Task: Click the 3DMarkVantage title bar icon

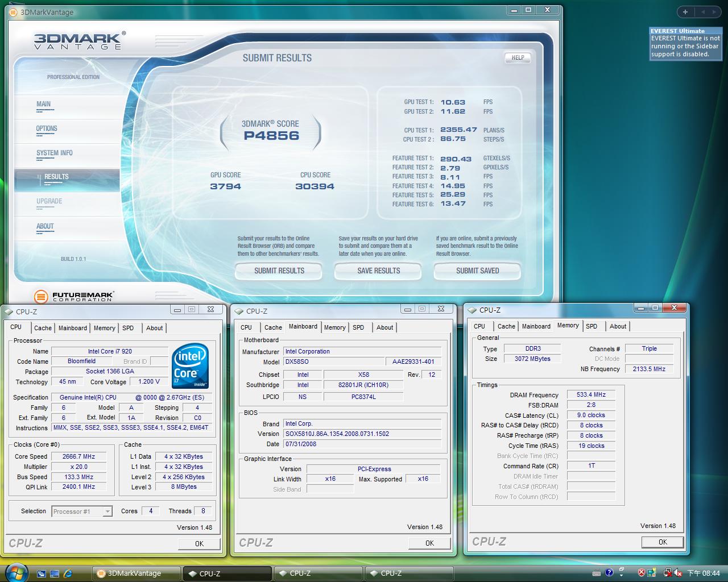Action: tap(13, 12)
